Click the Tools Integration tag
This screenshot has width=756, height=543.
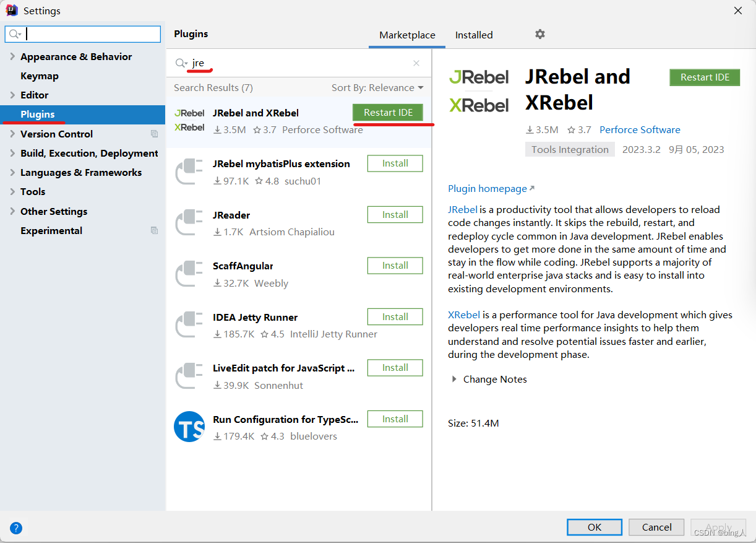[x=570, y=149]
